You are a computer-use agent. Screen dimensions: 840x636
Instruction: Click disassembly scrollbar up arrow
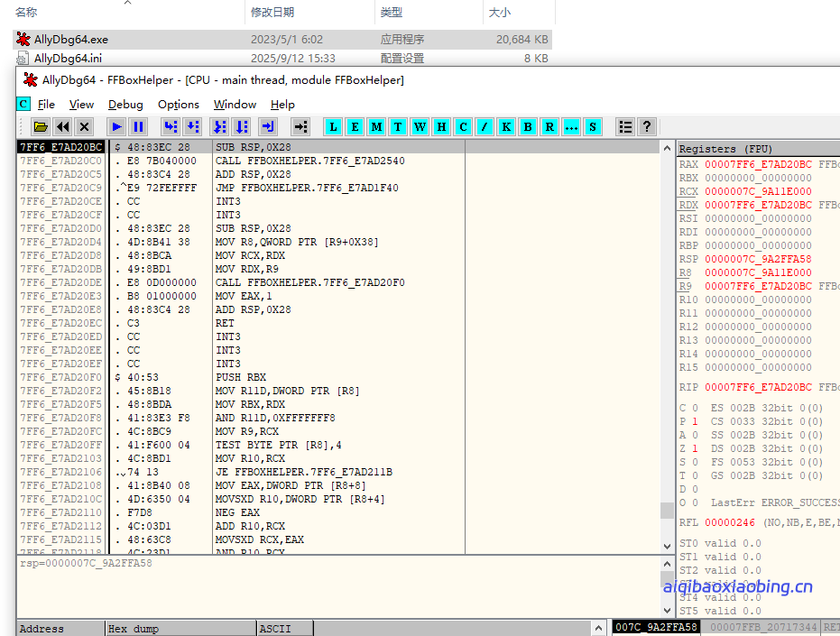pyautogui.click(x=667, y=148)
